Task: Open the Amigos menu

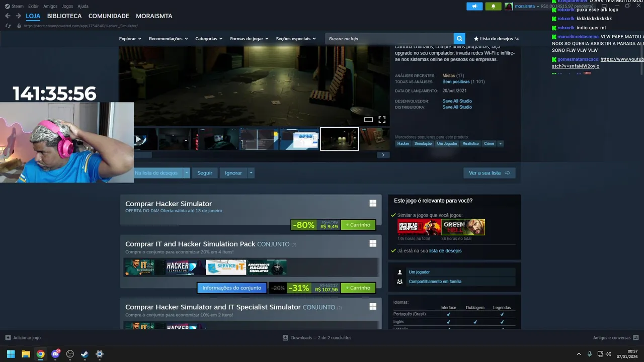Action: click(50, 6)
